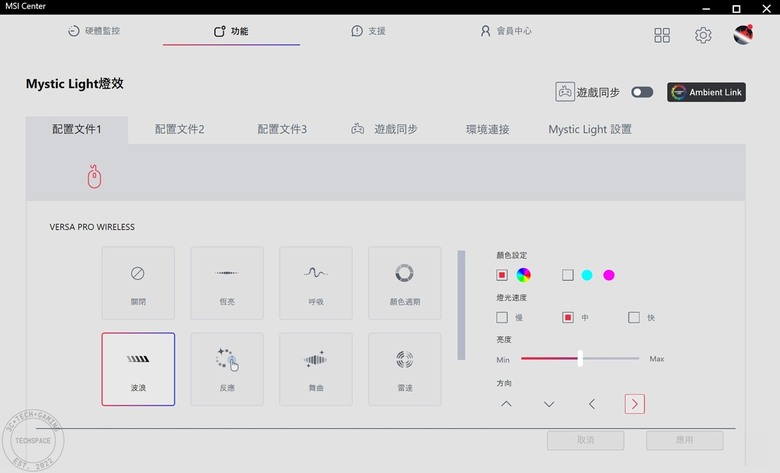This screenshot has width=780, height=473.
Task: Click the effects list vertical scrollbar
Action: [x=461, y=305]
